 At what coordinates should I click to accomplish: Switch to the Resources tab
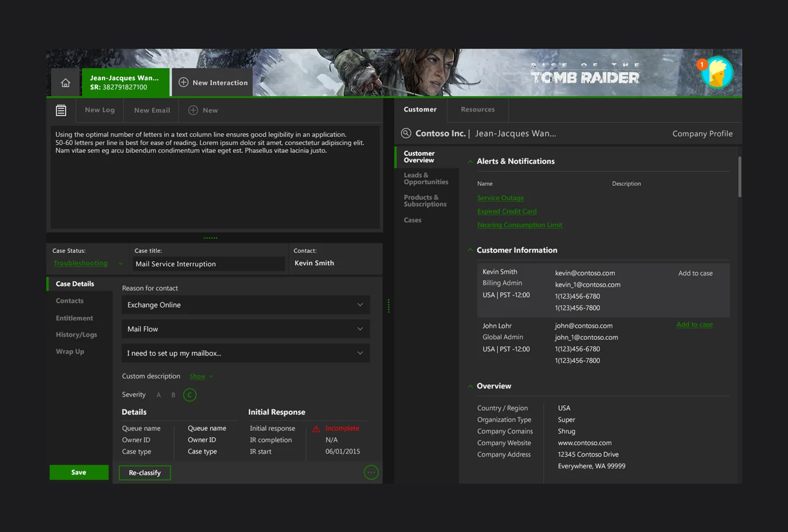pos(478,110)
